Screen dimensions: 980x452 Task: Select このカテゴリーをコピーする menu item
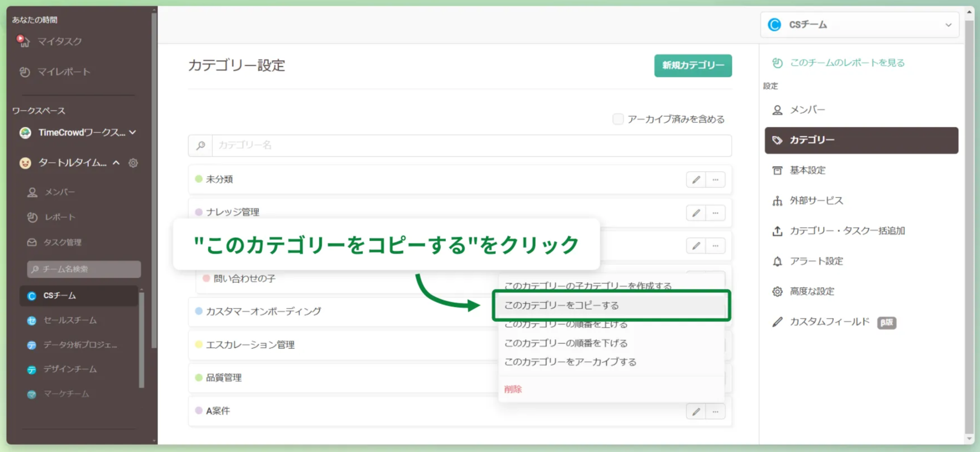tap(561, 306)
